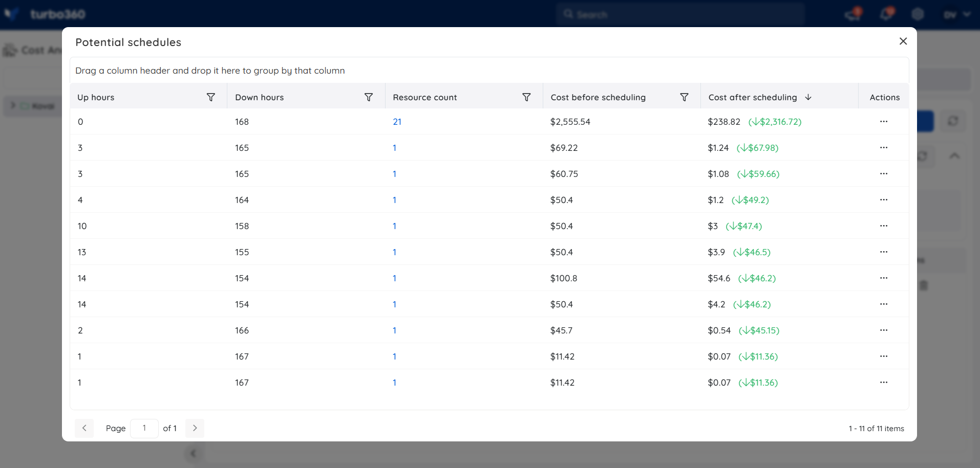This screenshot has height=468, width=980.
Task: Click the turbo360 logo in the background header
Action: pos(45,14)
